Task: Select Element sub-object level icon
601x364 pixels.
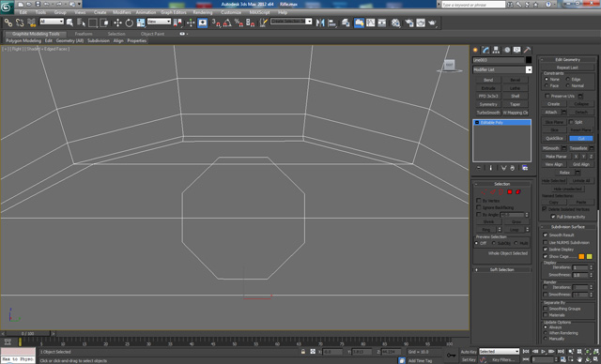Action: click(518, 191)
